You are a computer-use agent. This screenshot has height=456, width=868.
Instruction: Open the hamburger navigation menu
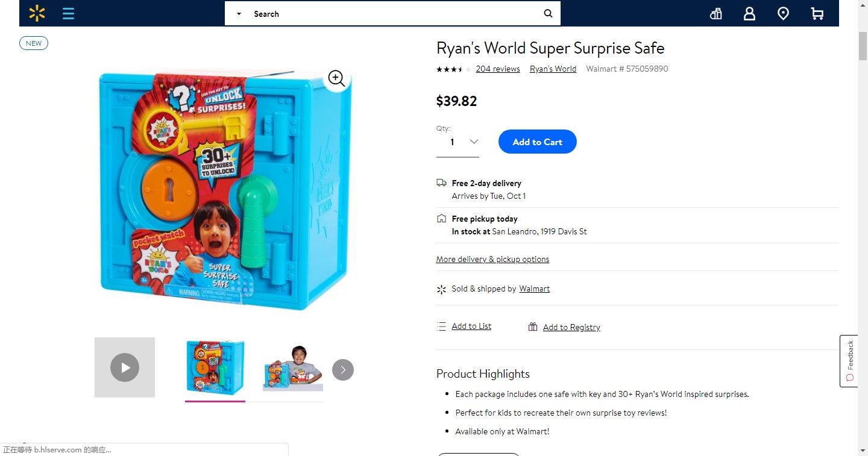[x=68, y=13]
